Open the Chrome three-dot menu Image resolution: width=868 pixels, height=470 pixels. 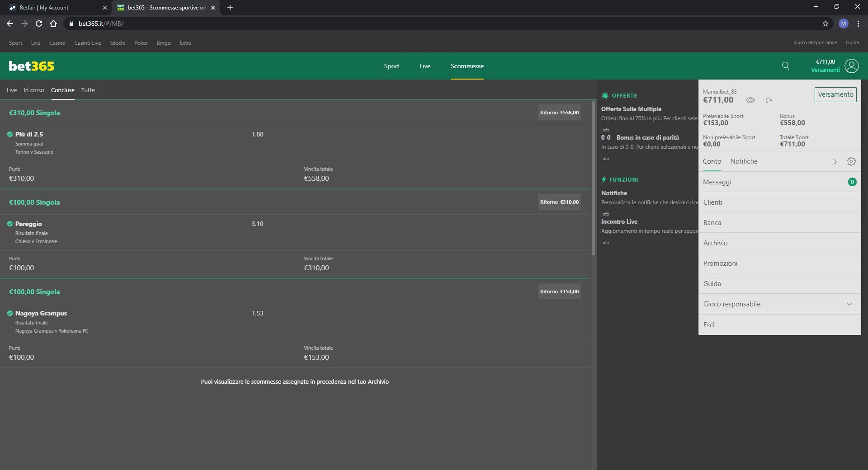[858, 23]
